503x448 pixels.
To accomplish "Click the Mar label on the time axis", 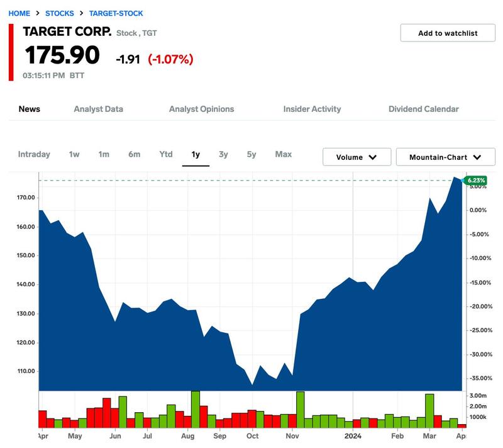I will (x=429, y=436).
